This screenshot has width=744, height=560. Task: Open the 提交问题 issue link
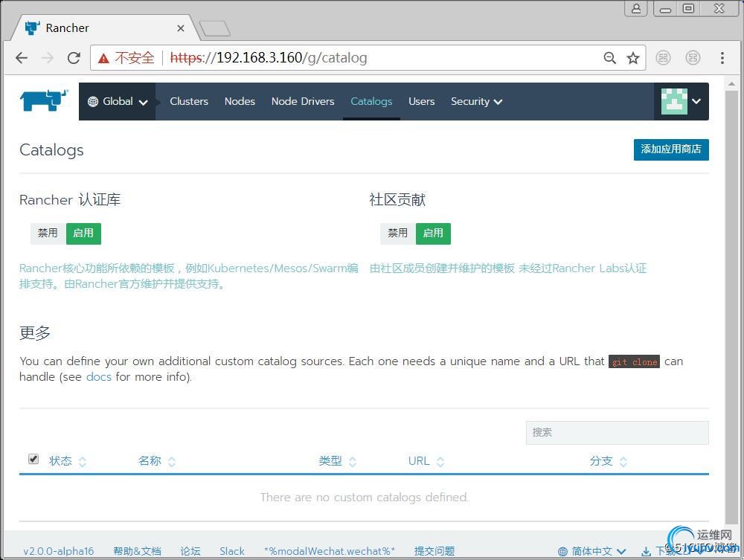[x=434, y=551]
